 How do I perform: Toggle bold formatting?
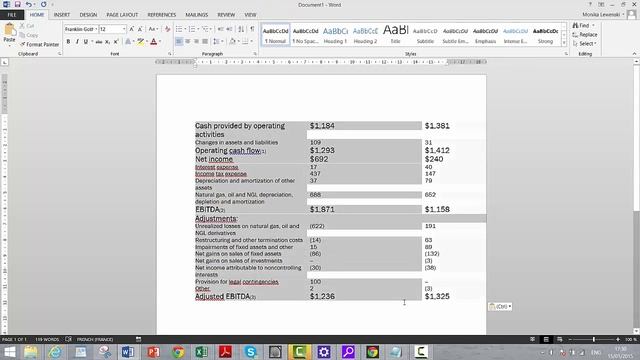(68, 42)
